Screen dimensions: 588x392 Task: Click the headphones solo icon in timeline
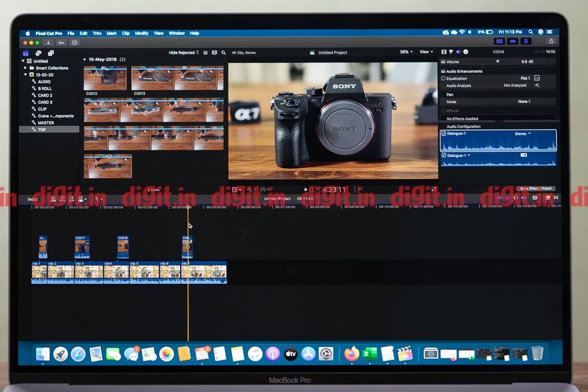click(x=516, y=197)
